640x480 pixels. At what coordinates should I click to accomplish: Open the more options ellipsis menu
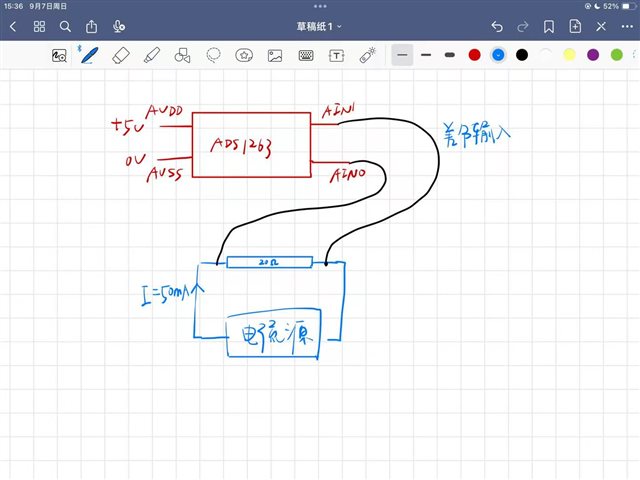pyautogui.click(x=627, y=27)
